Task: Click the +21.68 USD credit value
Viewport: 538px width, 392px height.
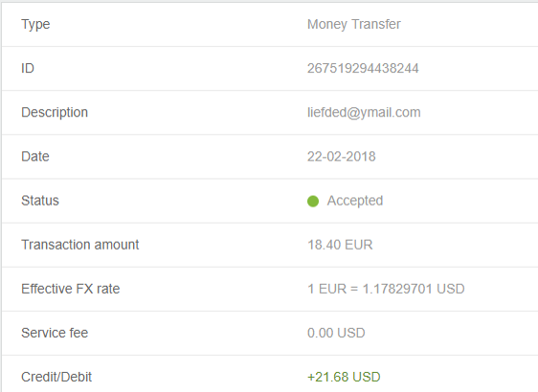Action: 344,377
